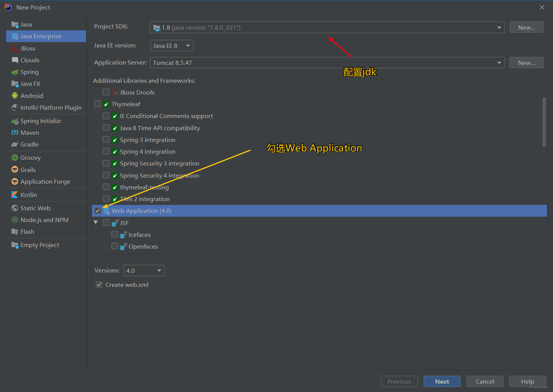Click the Next button
553x392 pixels.
442,381
